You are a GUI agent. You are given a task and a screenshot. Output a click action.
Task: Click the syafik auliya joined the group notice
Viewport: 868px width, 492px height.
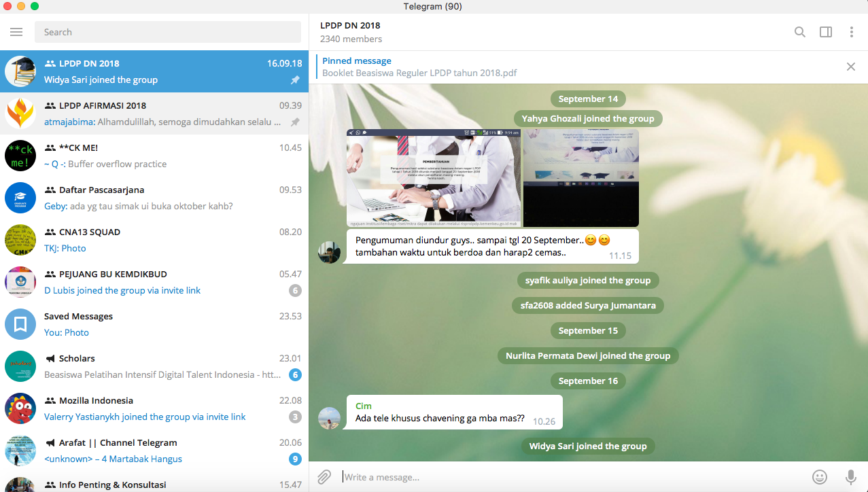click(588, 280)
